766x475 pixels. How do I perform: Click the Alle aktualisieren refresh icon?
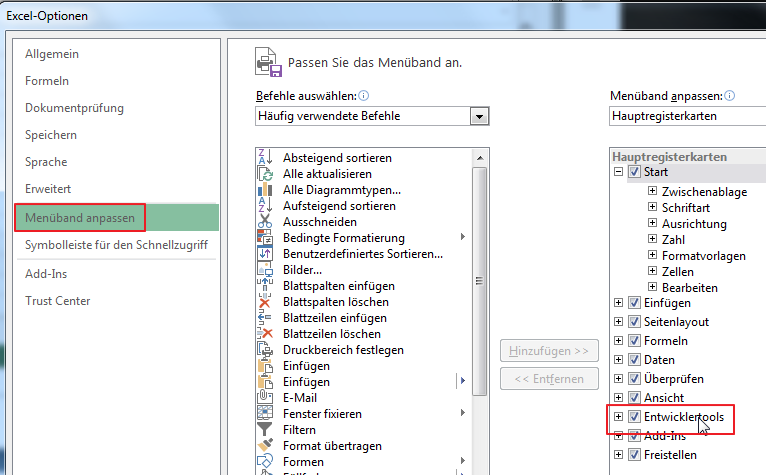[x=265, y=173]
